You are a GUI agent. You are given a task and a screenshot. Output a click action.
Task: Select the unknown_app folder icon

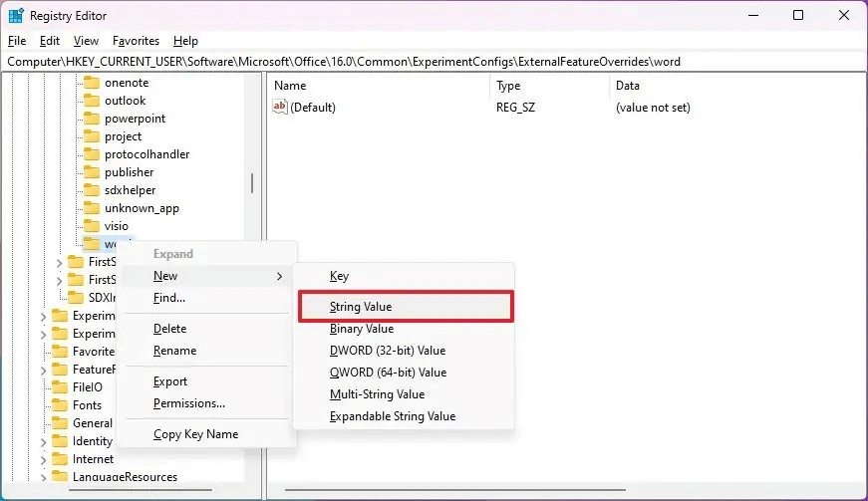(91, 208)
